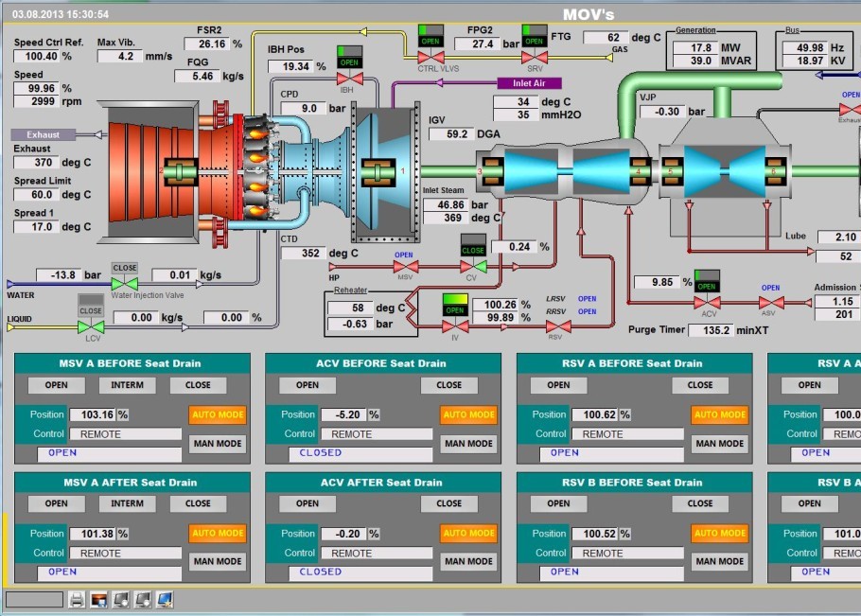Enable AUTO MODE for ACV BEFORE Seat Drain
Screen dimensions: 861x616
tap(469, 415)
